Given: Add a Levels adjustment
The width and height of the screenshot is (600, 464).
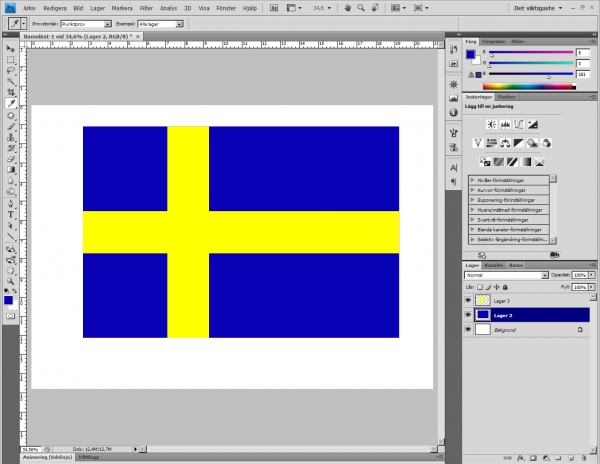Looking at the screenshot, I should click(x=505, y=124).
